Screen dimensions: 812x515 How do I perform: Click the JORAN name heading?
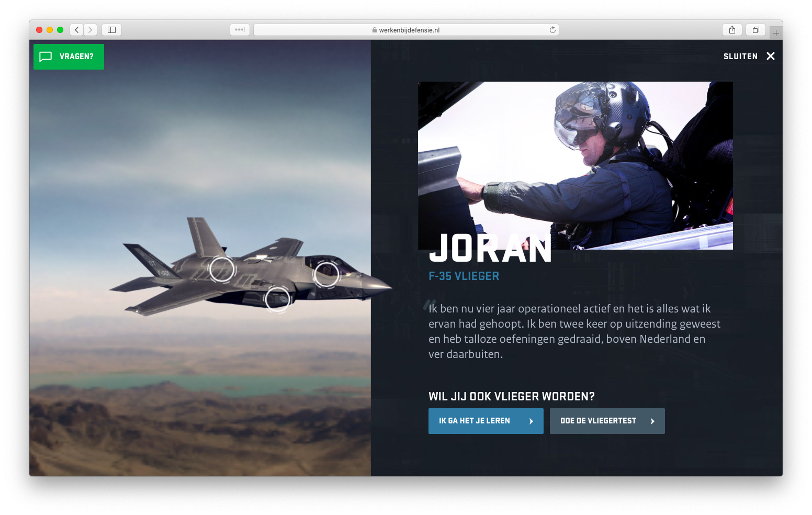click(x=490, y=249)
